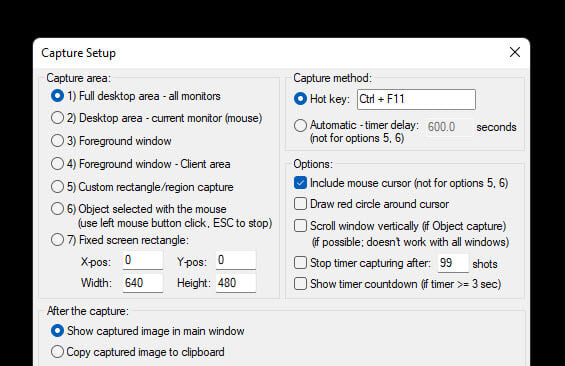Click the Y-pos input field

[236, 260]
